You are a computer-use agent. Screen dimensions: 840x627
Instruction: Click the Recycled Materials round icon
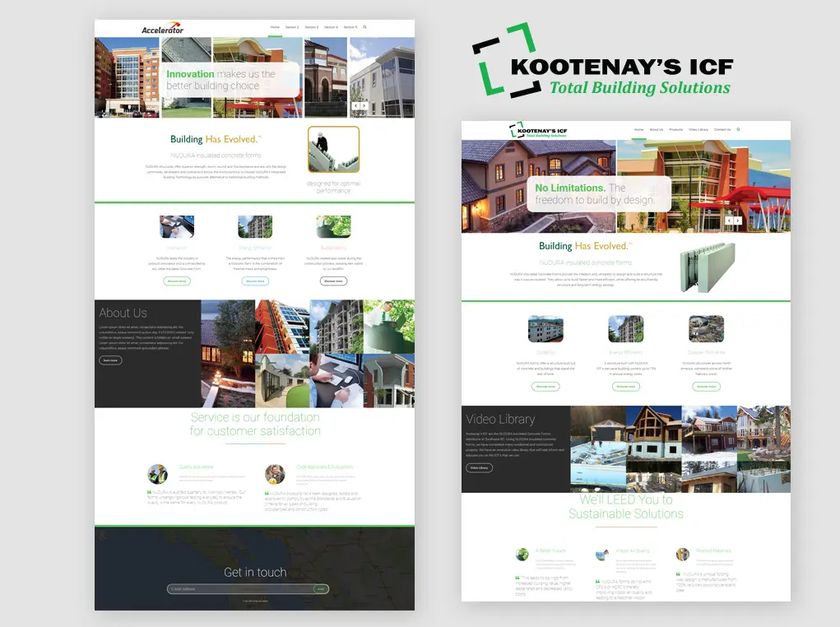coord(683,555)
